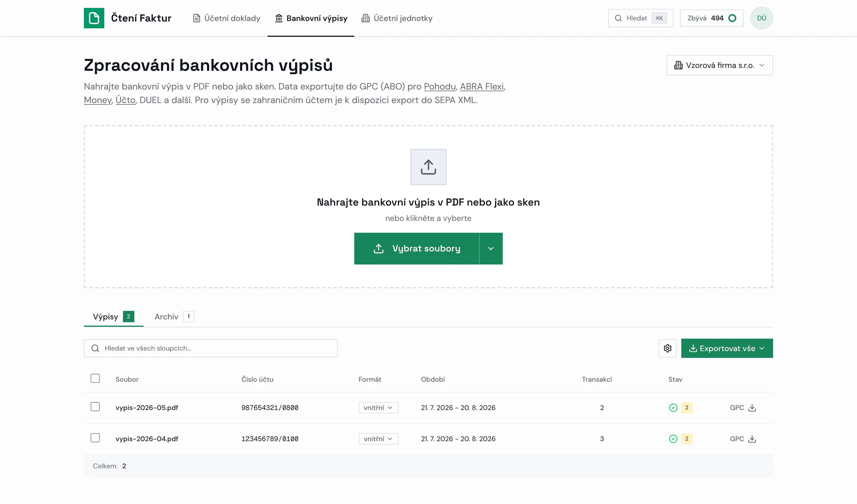The width and height of the screenshot is (857, 504).
Task: Click green status check for vypis-2026-05.pdf
Action: coord(673,407)
